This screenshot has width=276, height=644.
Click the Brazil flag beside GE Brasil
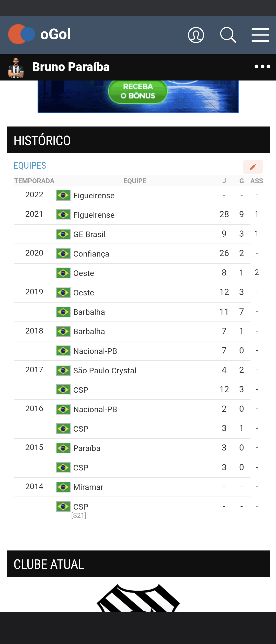63,234
